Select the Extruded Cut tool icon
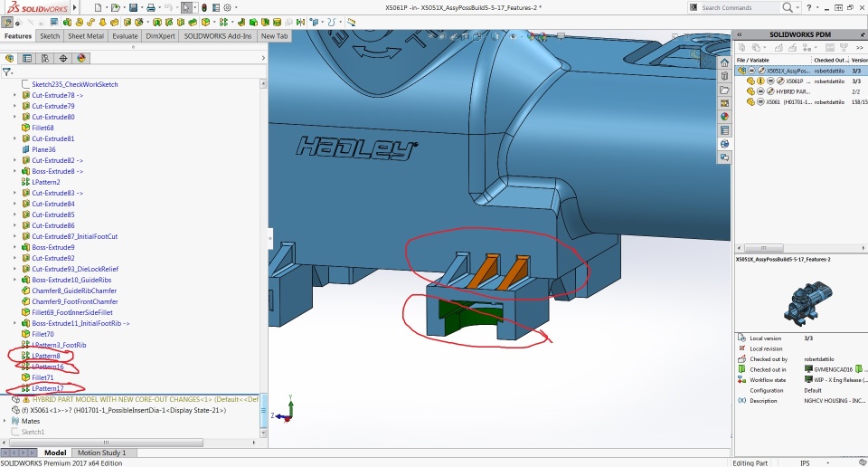The height and width of the screenshot is (467, 868). [127, 22]
